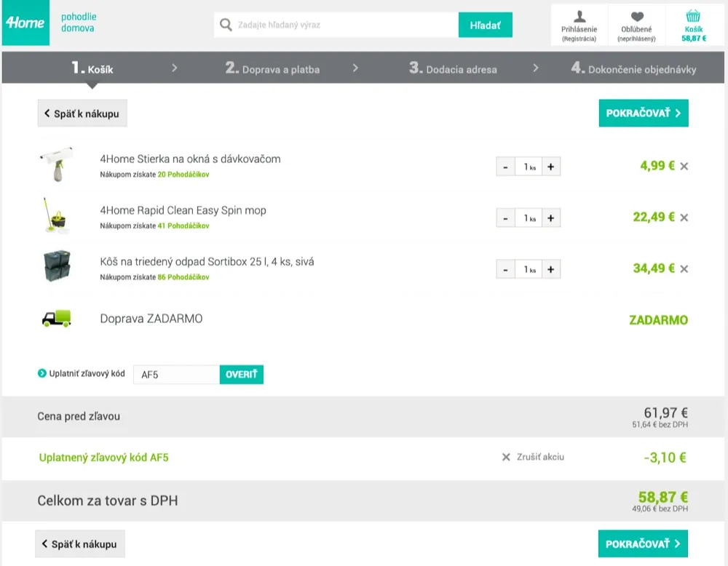Click Uplatnený zľavový kód AF5 text
Viewport: 728px width, 566px height.
pyautogui.click(x=103, y=458)
